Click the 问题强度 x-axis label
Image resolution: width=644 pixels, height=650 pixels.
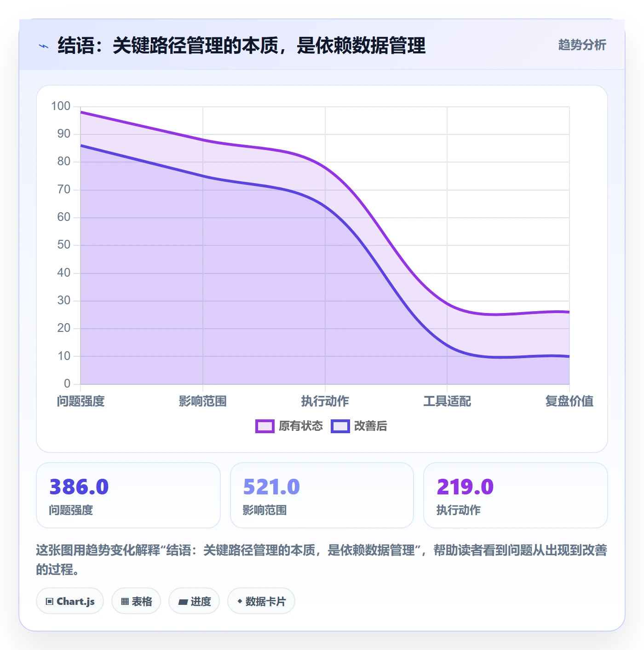[x=81, y=401]
